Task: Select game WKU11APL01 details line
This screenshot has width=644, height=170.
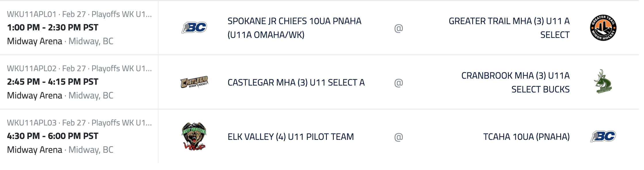Action: pos(79,14)
